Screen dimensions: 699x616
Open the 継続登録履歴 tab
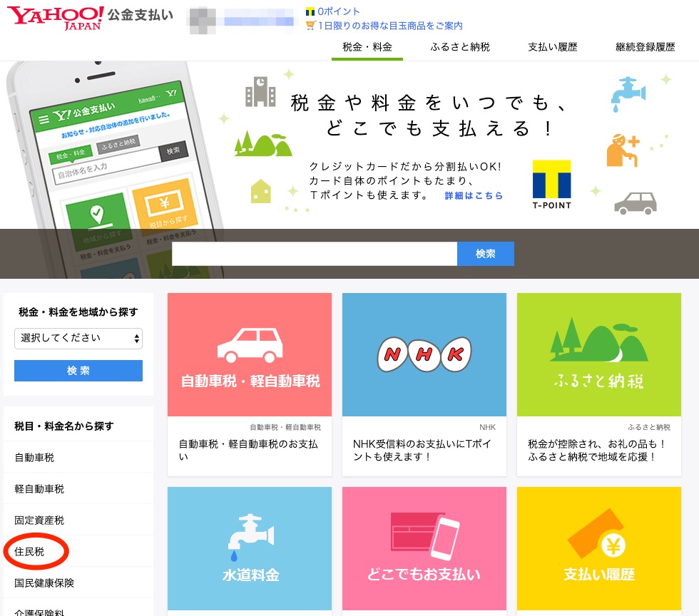tap(645, 47)
